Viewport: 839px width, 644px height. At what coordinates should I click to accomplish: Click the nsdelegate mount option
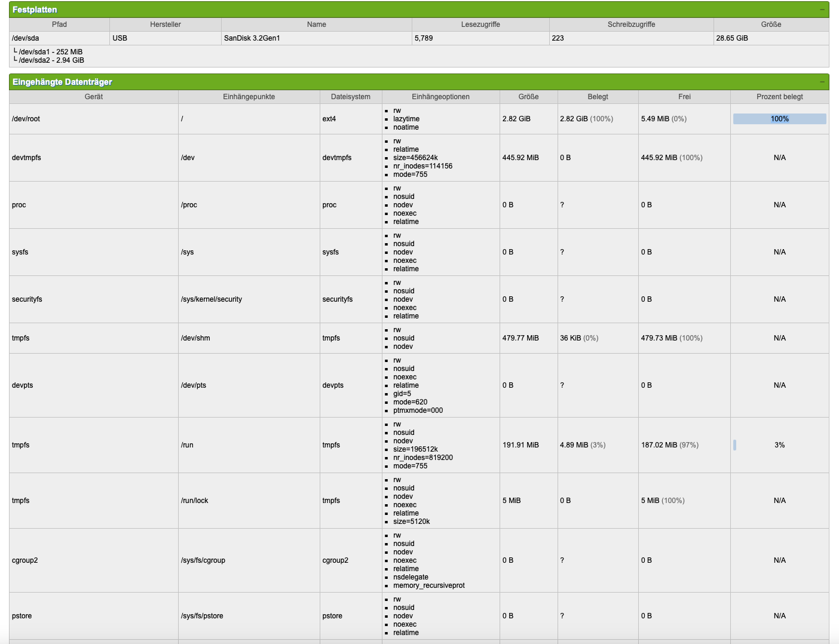tap(411, 577)
